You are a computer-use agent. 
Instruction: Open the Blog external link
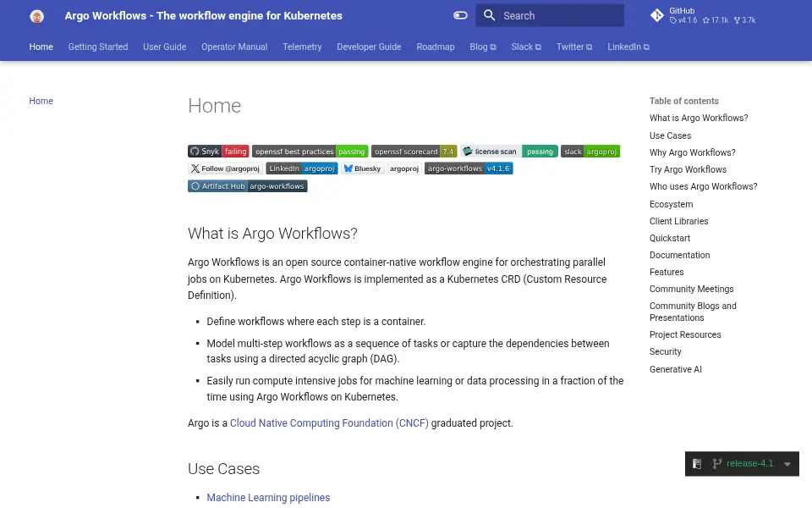(x=483, y=47)
